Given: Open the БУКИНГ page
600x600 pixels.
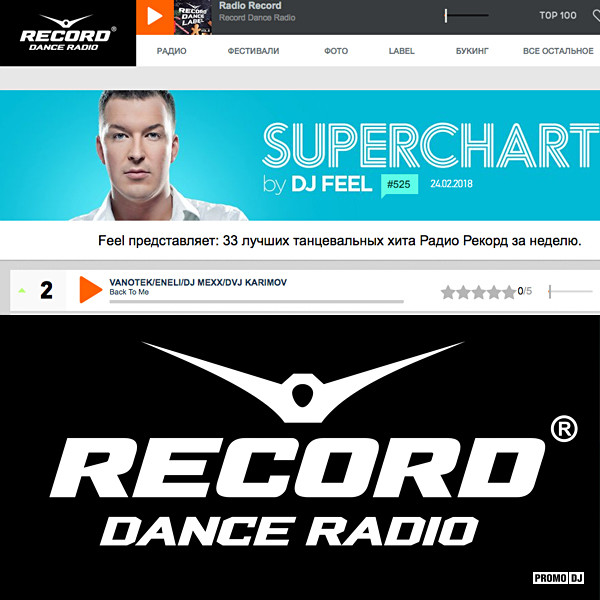Looking at the screenshot, I should coord(472,51).
